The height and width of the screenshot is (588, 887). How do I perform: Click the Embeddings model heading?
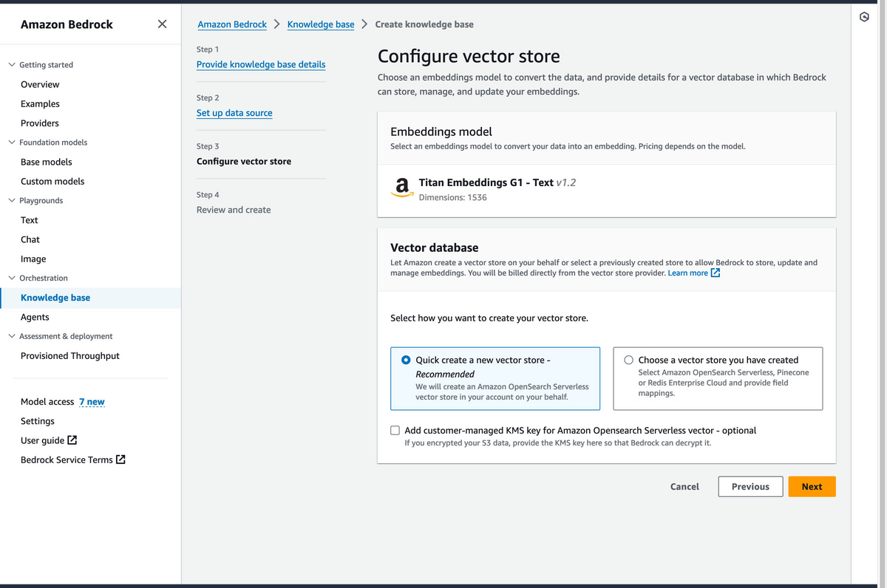(x=441, y=131)
